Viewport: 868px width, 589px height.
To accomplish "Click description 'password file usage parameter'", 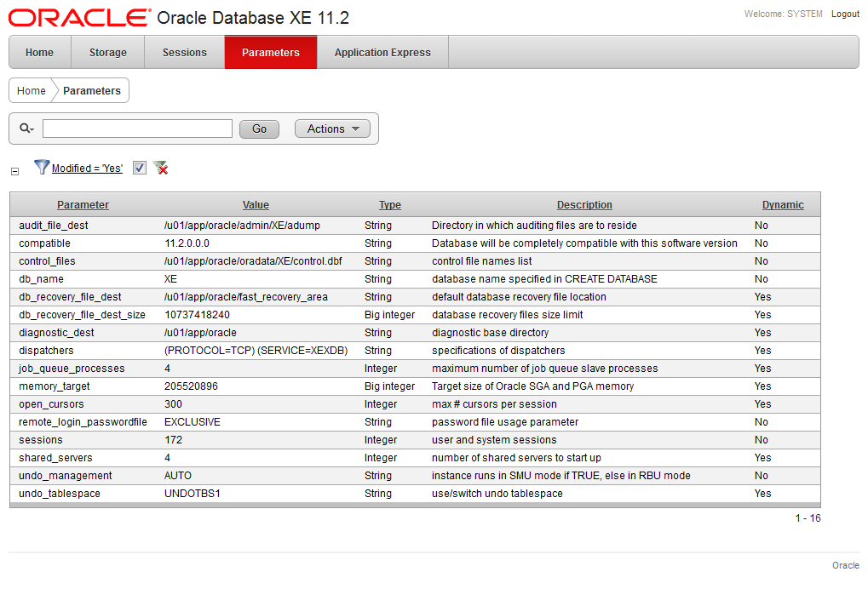I will pos(505,422).
